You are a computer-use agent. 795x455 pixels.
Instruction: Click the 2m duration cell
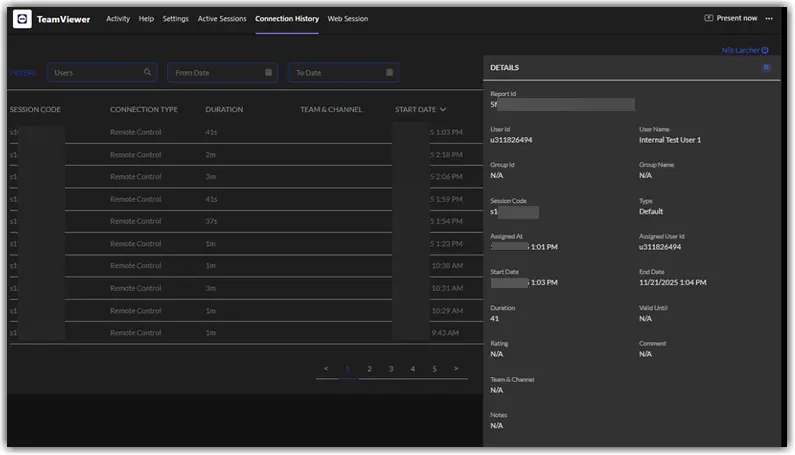click(210, 155)
